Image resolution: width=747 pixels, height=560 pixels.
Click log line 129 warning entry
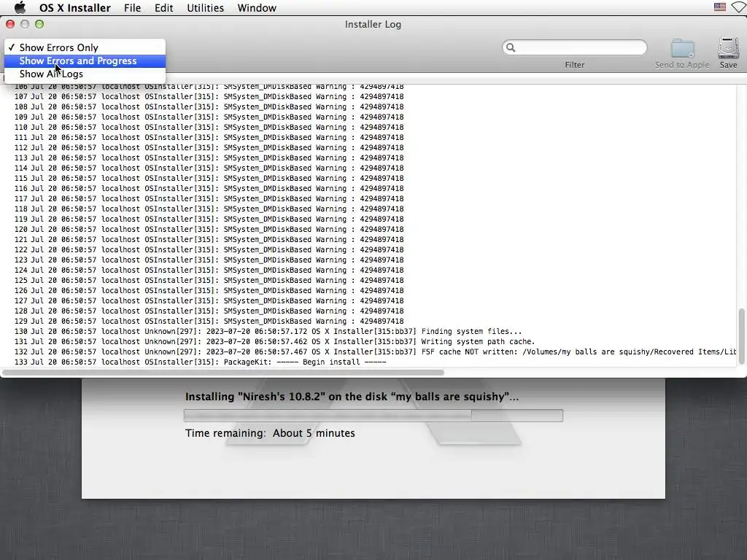209,321
